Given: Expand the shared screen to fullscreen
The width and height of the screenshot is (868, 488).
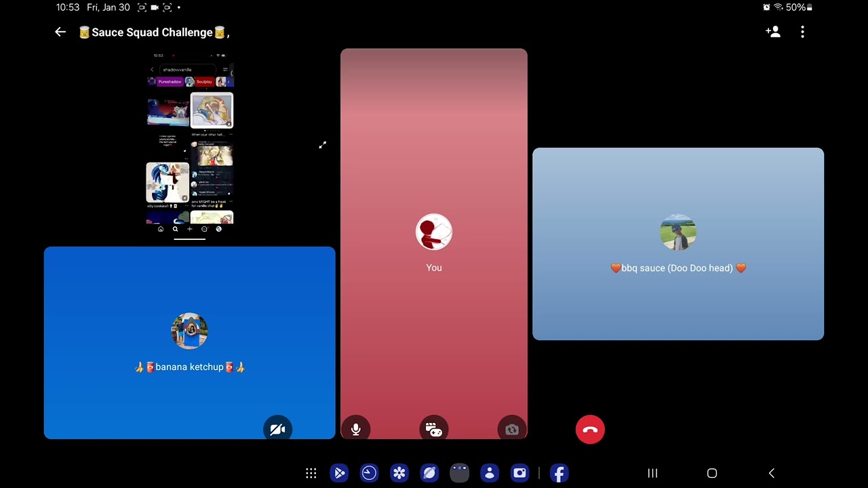Looking at the screenshot, I should point(323,145).
